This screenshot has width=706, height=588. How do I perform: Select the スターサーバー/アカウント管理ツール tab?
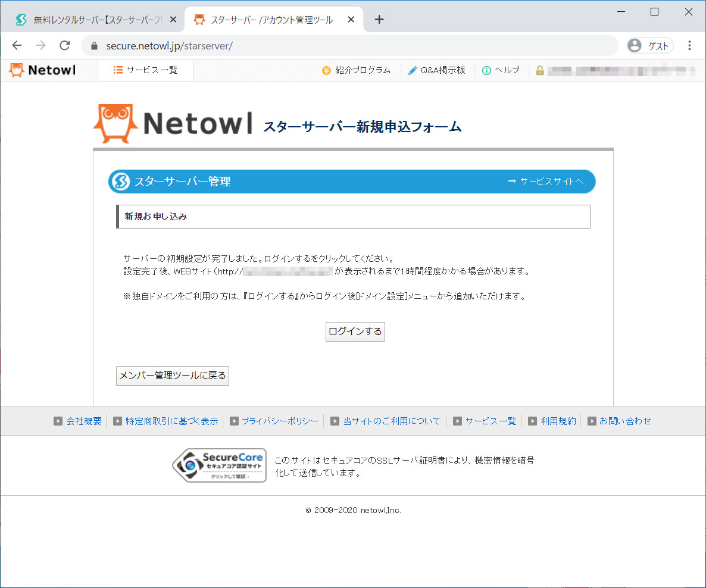tap(274, 20)
